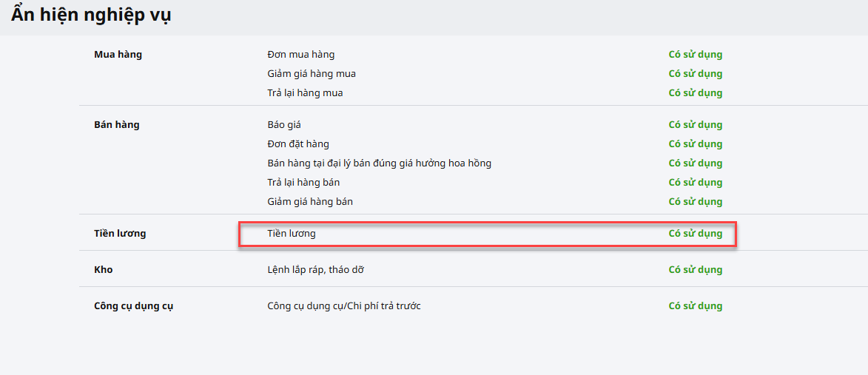Screen dimensions: 868x375
Task: Select the Bán hàng category heading
Action: (x=117, y=125)
